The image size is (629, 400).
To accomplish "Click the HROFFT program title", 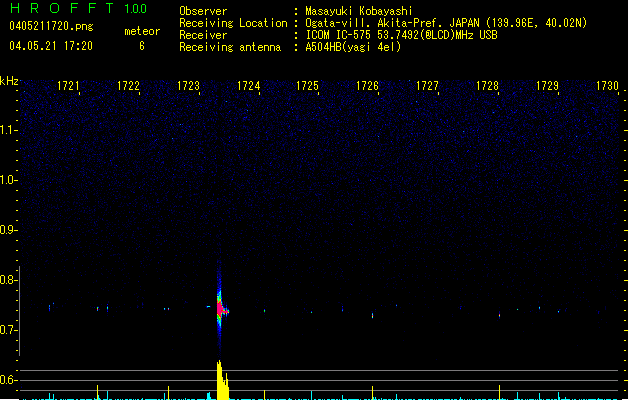I will 61,9.
